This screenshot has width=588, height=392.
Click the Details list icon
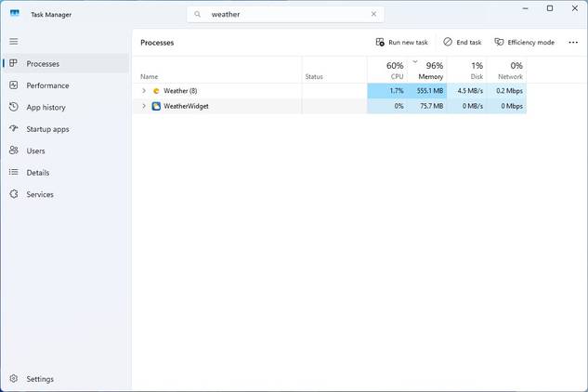(x=14, y=172)
